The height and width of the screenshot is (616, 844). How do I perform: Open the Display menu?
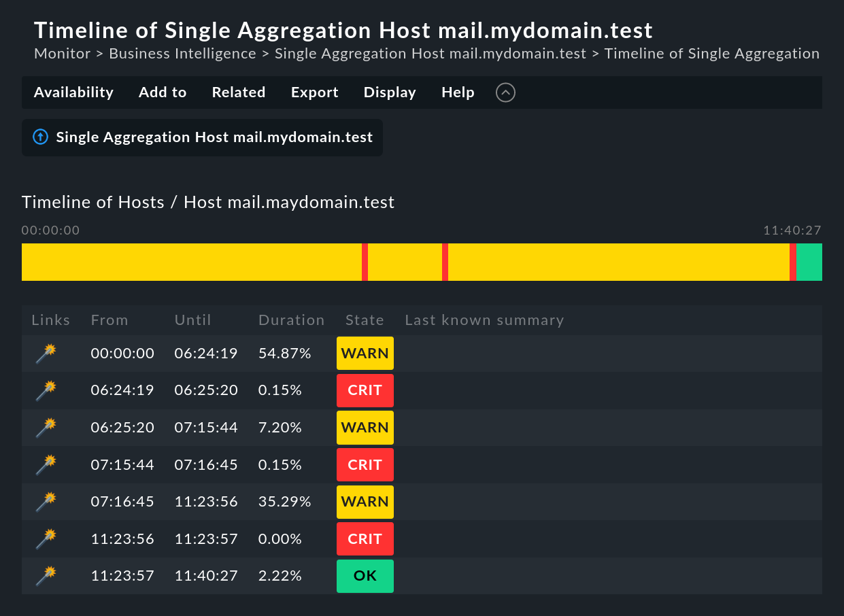[x=389, y=92]
